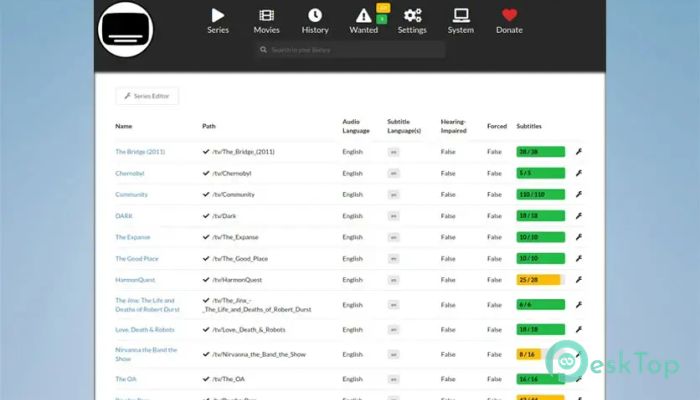
Task: Click The Bridge path checkmark icon
Action: 206,151
